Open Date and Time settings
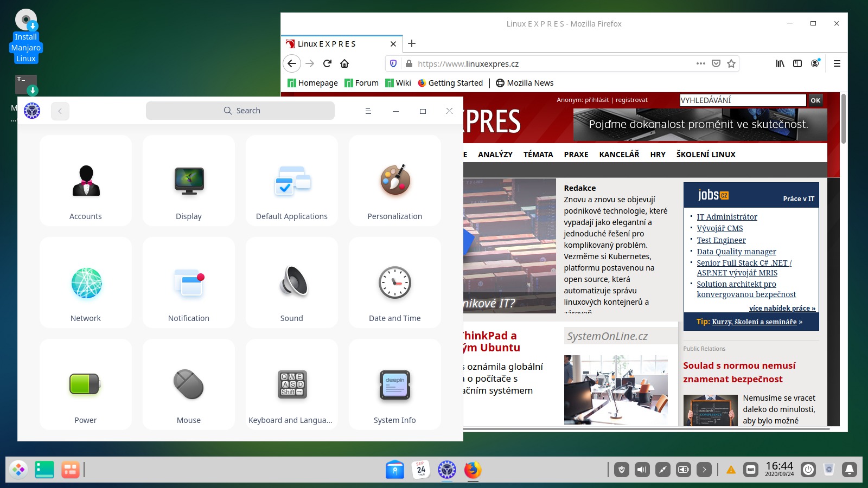 click(395, 282)
